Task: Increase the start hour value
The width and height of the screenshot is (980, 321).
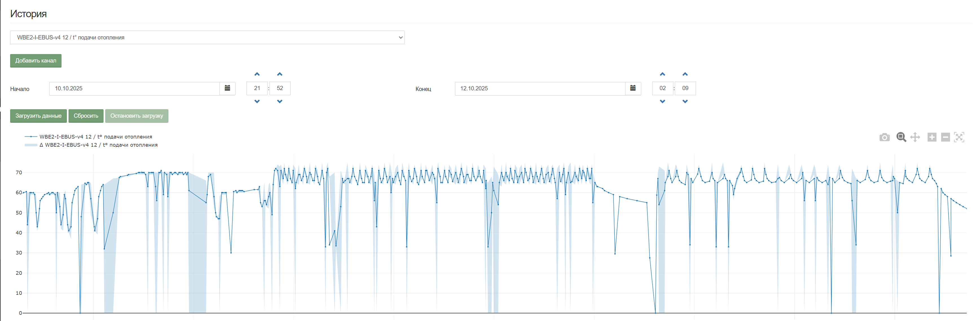Action: pyautogui.click(x=257, y=74)
